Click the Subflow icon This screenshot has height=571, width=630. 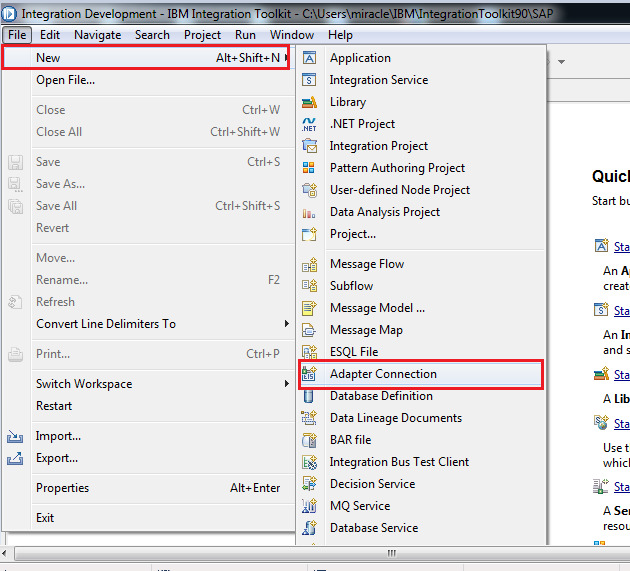309,286
